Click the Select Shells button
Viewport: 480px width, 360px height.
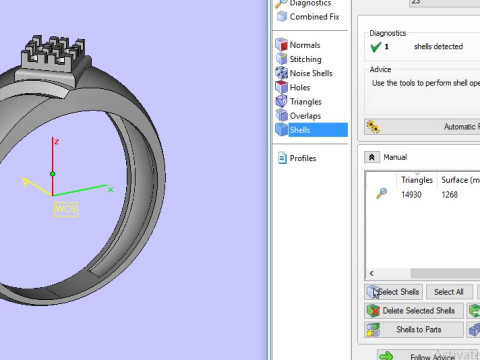pyautogui.click(x=393, y=292)
